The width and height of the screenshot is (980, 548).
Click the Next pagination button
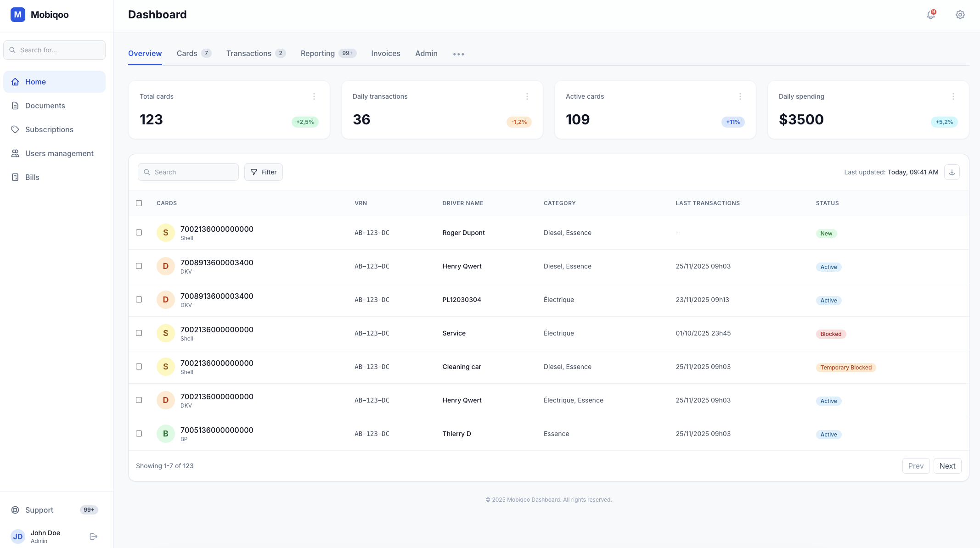point(947,465)
